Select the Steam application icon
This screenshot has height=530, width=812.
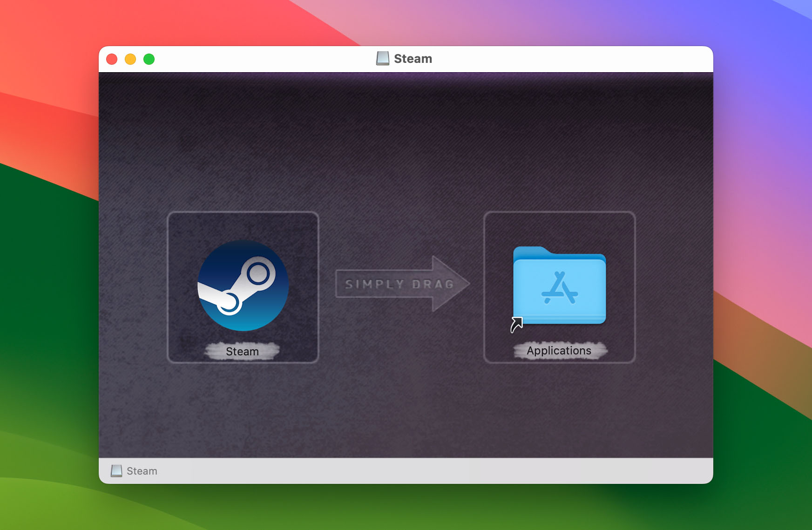point(243,285)
